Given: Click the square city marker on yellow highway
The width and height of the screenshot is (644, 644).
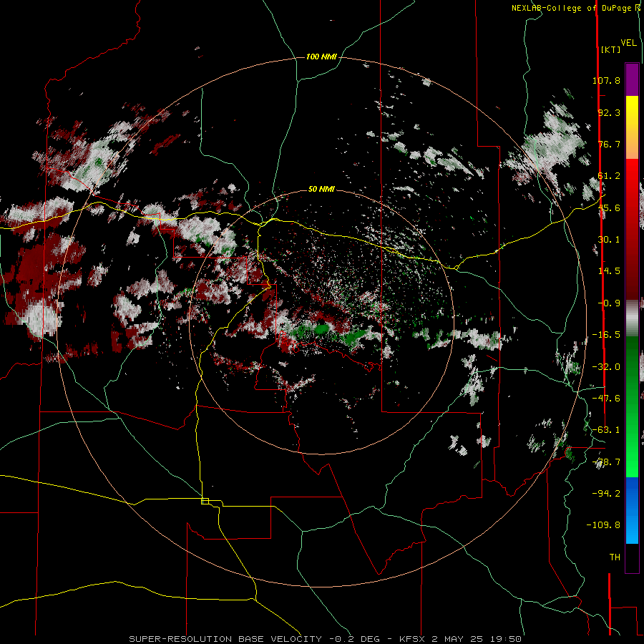Looking at the screenshot, I should point(205,501).
